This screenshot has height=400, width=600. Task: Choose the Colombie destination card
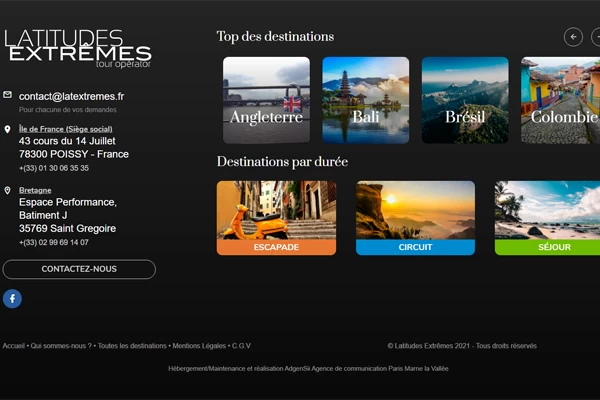561,100
